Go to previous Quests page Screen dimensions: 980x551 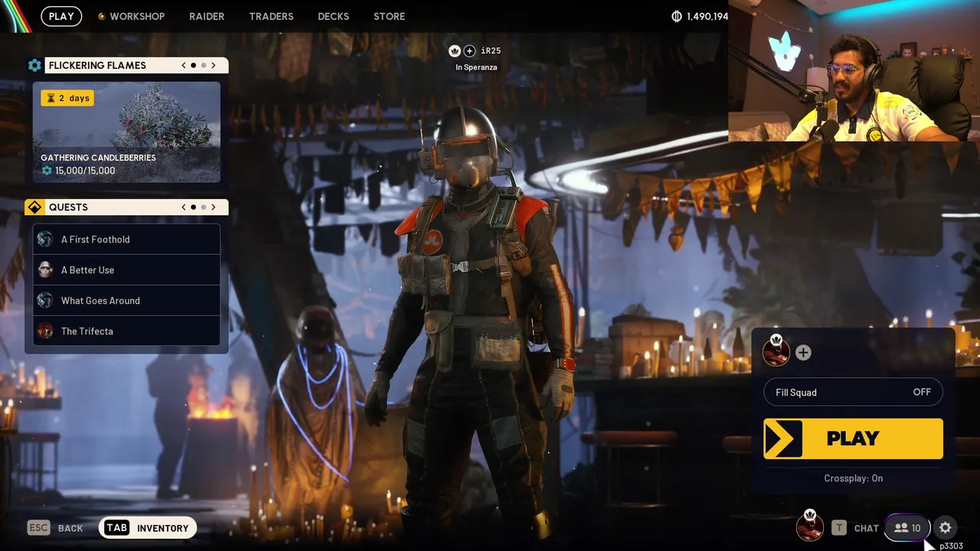click(184, 207)
